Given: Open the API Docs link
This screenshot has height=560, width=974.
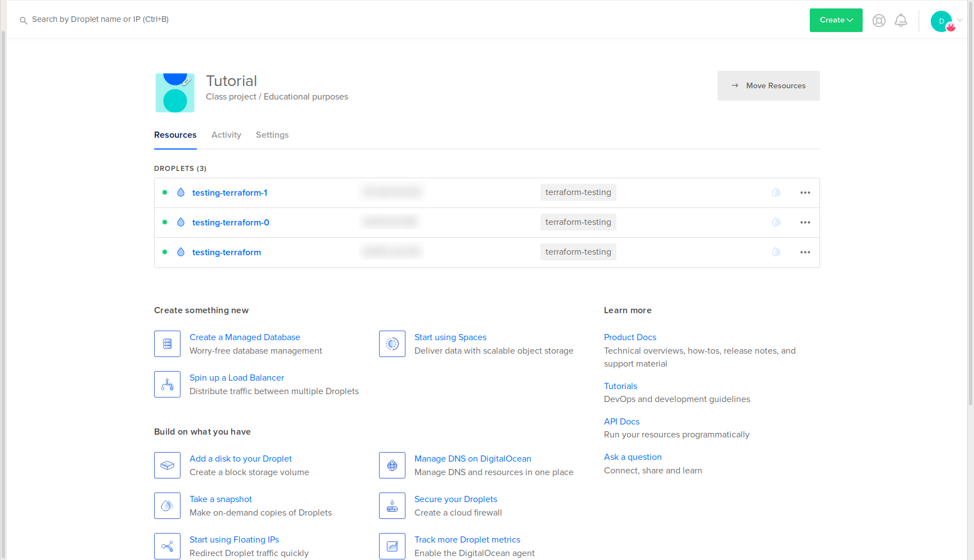Looking at the screenshot, I should point(621,422).
